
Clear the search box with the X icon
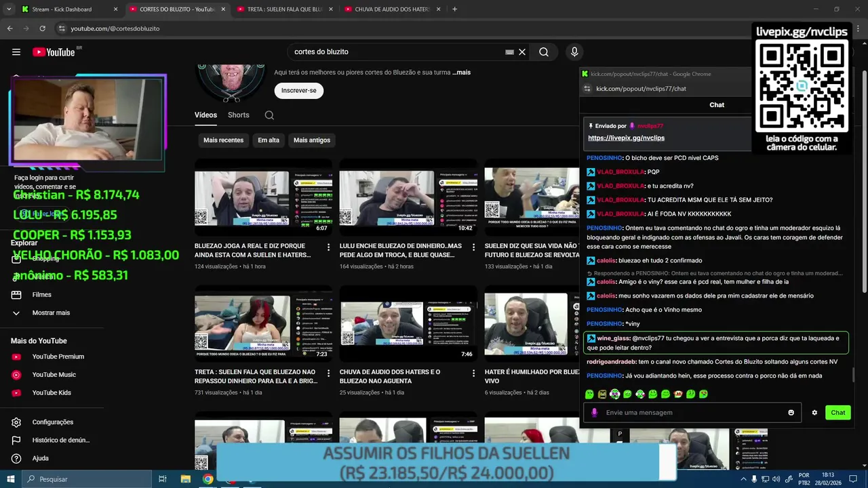pos(522,52)
